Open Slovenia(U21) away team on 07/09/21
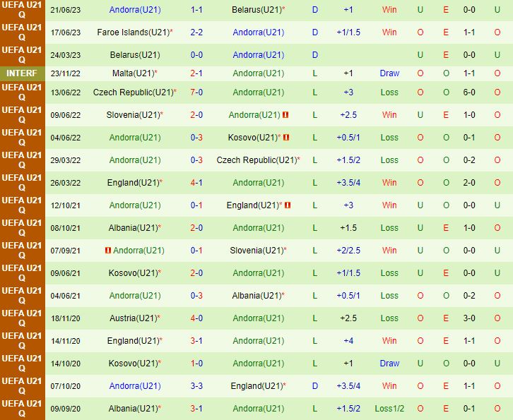 point(256,251)
